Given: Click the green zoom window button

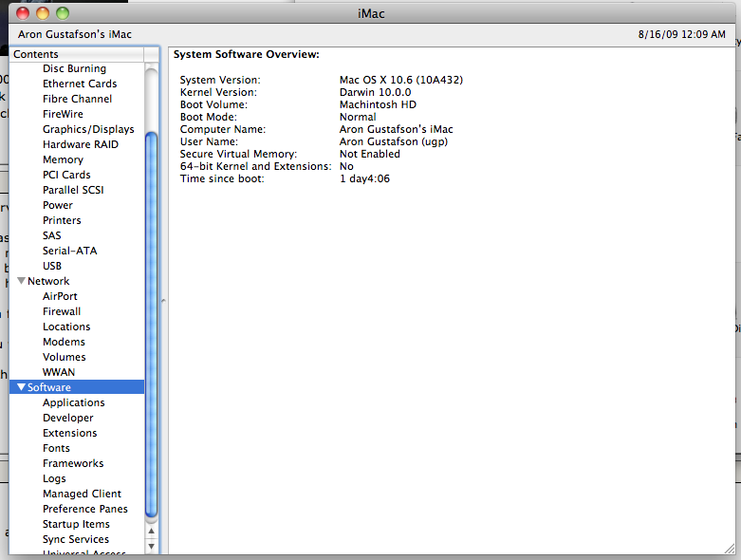Looking at the screenshot, I should (63, 13).
